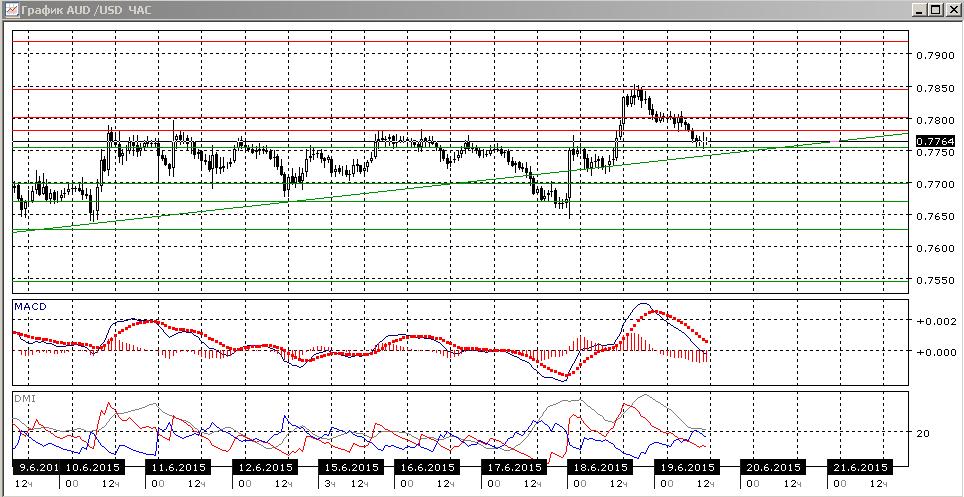Screen dimensions: 964x497
Task: Click the 21.6.2015 date marker
Action: click(x=860, y=467)
